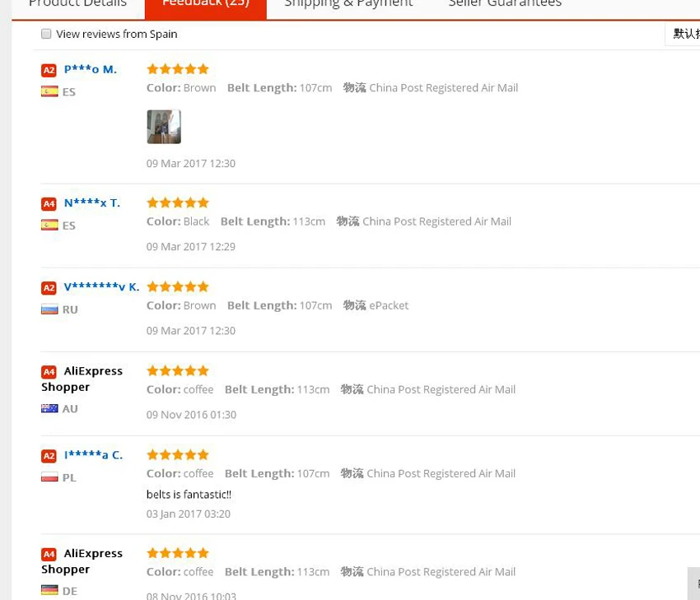
Task: Open reviewer P***o M. profile link
Action: click(x=91, y=70)
